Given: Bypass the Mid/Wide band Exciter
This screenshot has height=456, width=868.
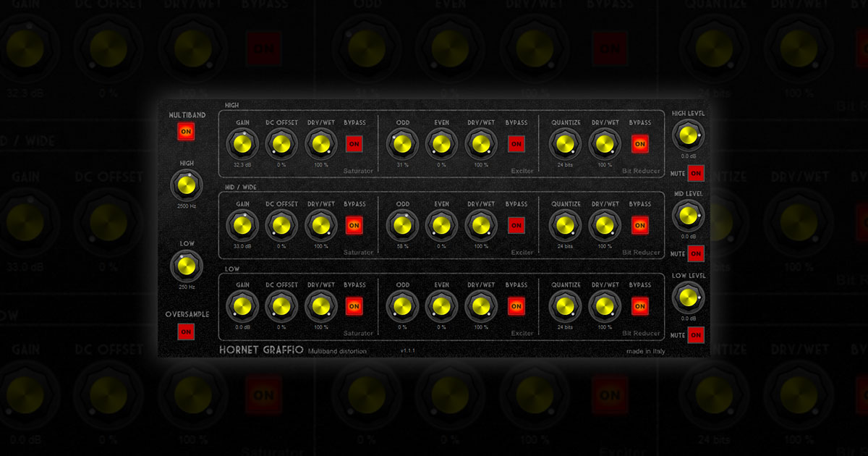Looking at the screenshot, I should pos(516,225).
